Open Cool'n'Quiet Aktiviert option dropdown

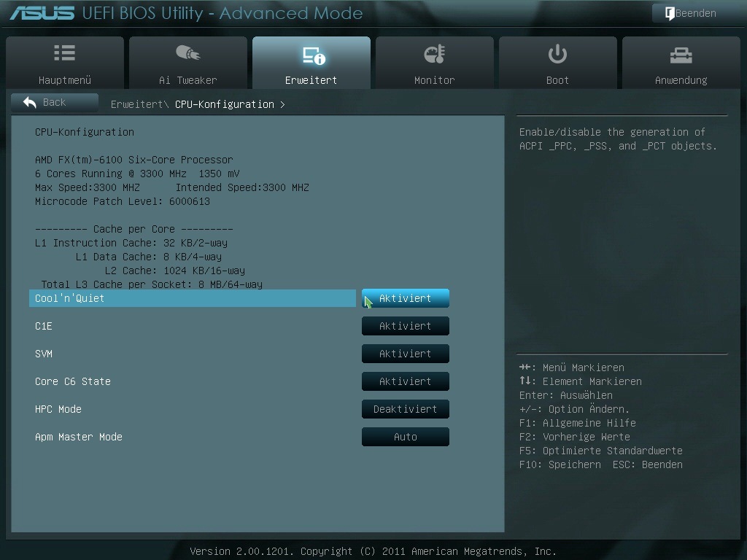pyautogui.click(x=406, y=298)
